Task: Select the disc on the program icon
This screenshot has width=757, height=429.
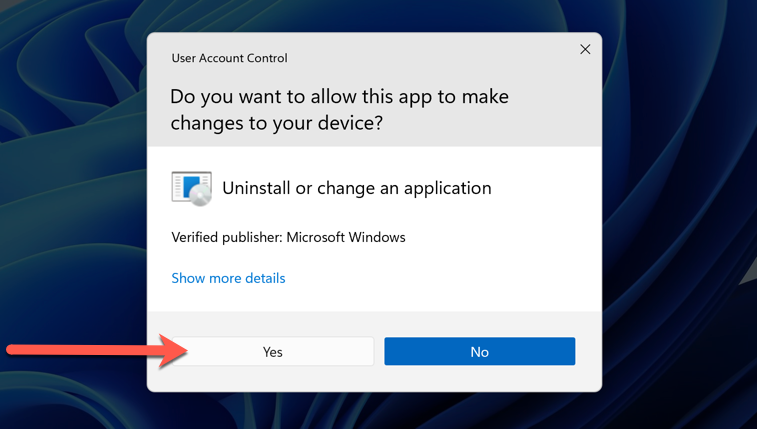Action: coord(201,196)
